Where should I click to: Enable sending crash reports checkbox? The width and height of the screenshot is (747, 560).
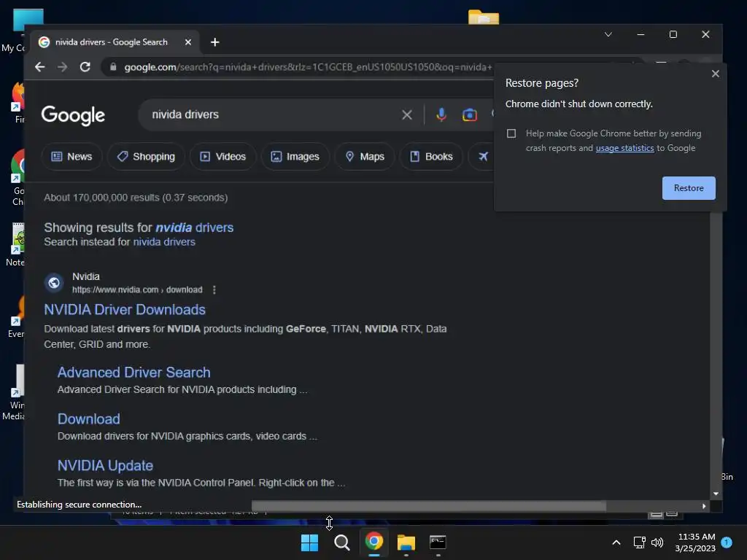[511, 133]
